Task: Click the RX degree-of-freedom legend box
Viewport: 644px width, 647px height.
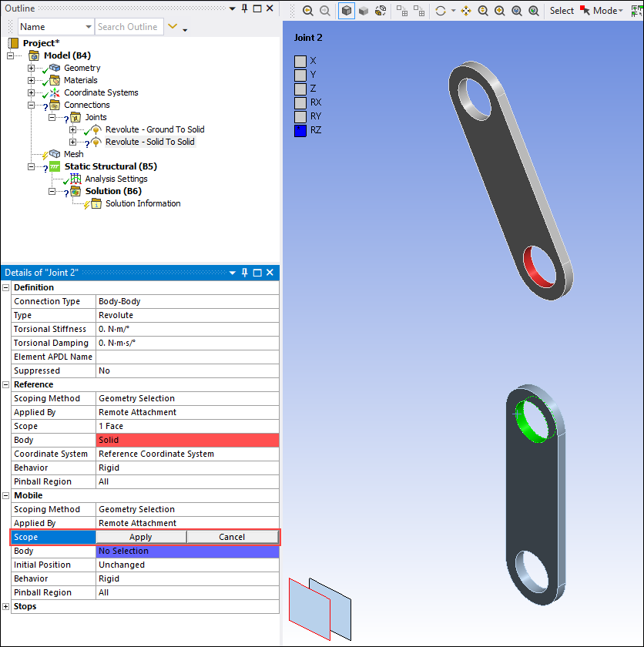Action: (300, 102)
